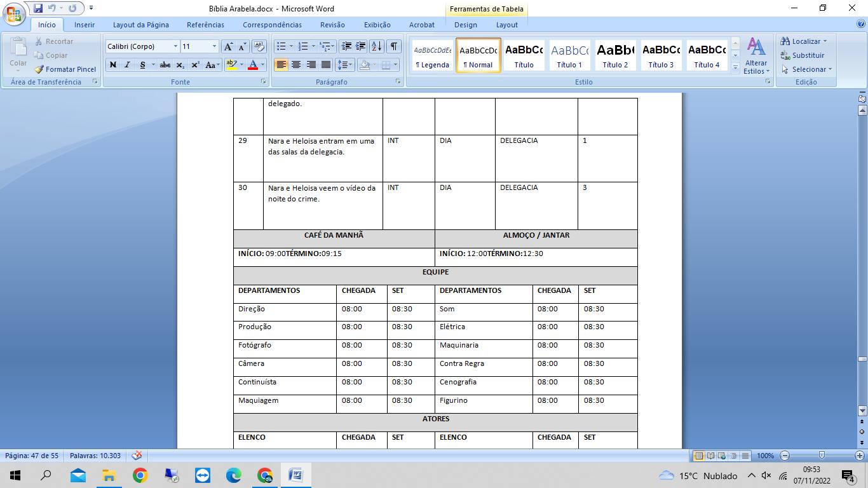Toggle superscript formatting

(x=195, y=65)
